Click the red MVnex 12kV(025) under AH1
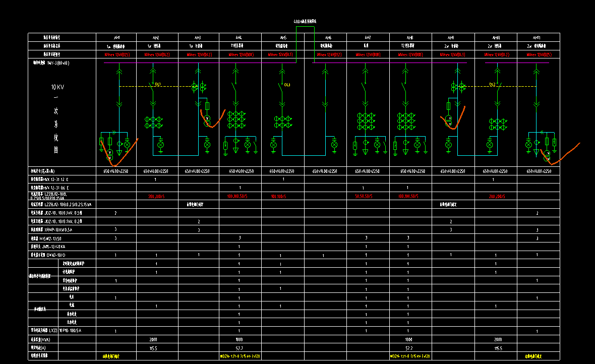 click(117, 54)
